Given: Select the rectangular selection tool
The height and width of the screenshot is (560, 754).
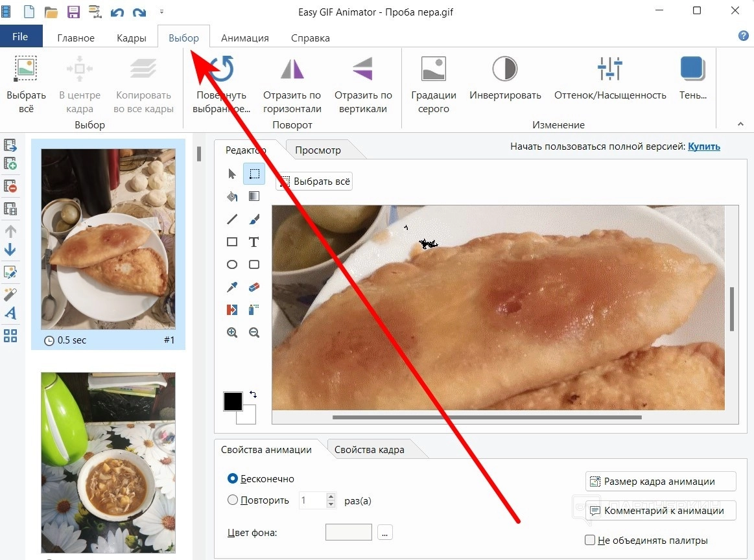Looking at the screenshot, I should click(254, 174).
